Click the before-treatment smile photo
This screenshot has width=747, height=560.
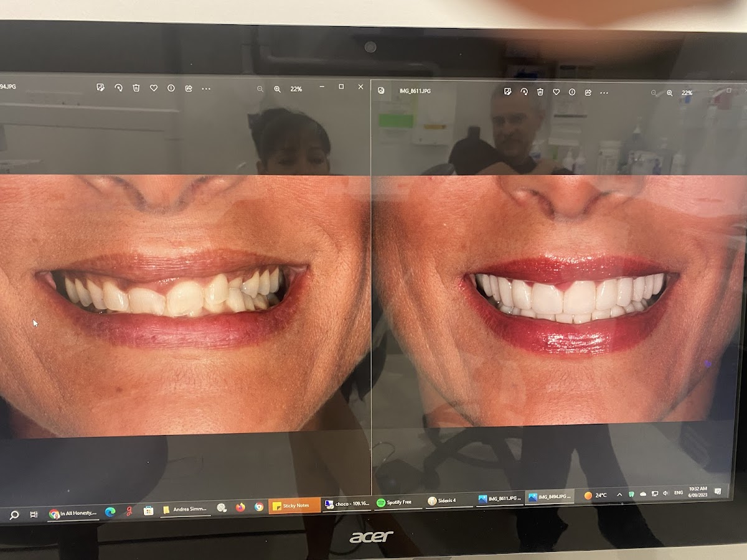185,306
